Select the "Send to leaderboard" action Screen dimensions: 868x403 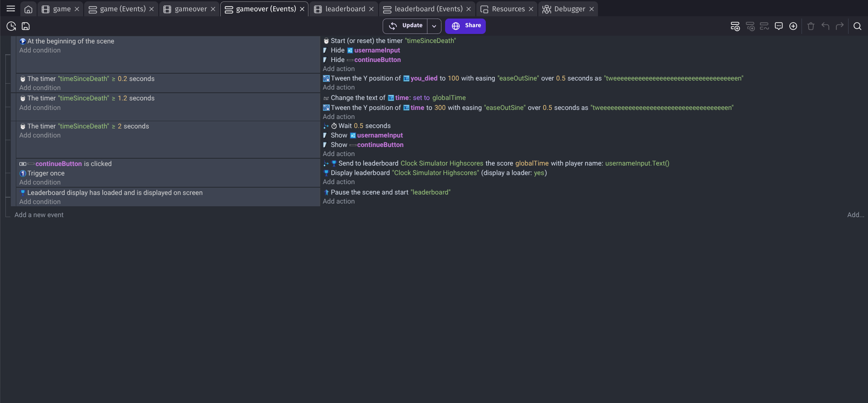pyautogui.click(x=496, y=163)
